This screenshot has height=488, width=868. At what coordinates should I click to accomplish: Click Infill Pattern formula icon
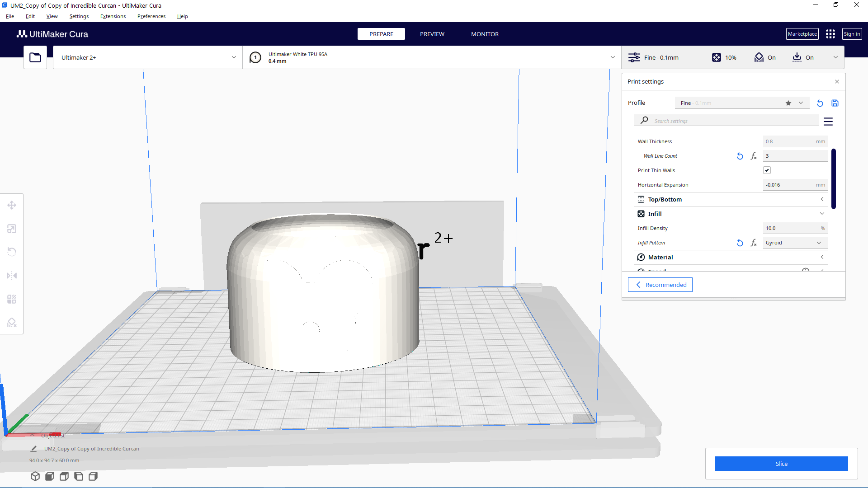[x=754, y=243]
